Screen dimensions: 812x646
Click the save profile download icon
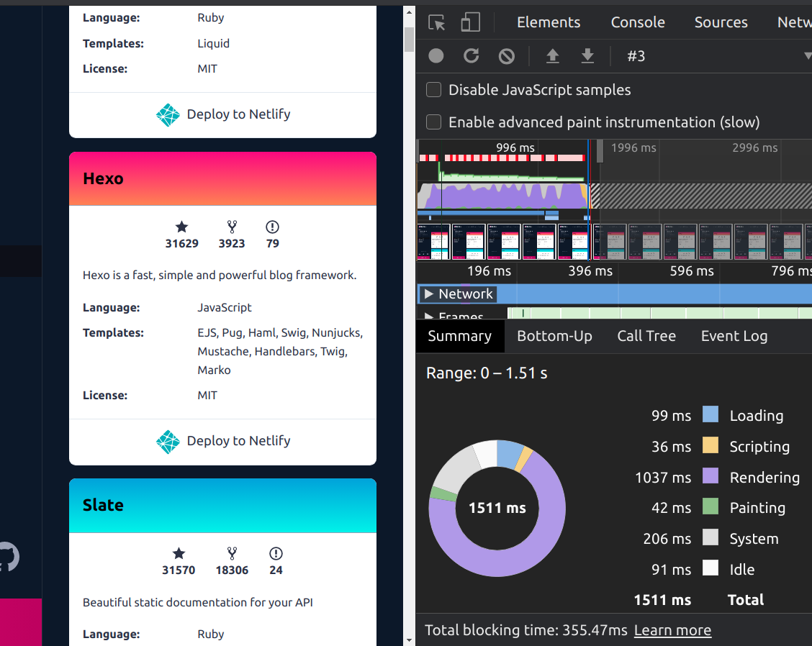[587, 56]
